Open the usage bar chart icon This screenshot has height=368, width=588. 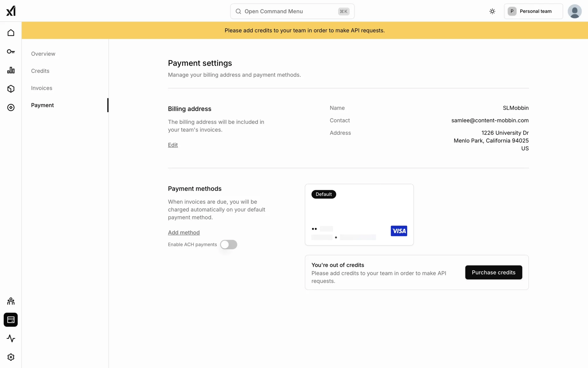11,70
